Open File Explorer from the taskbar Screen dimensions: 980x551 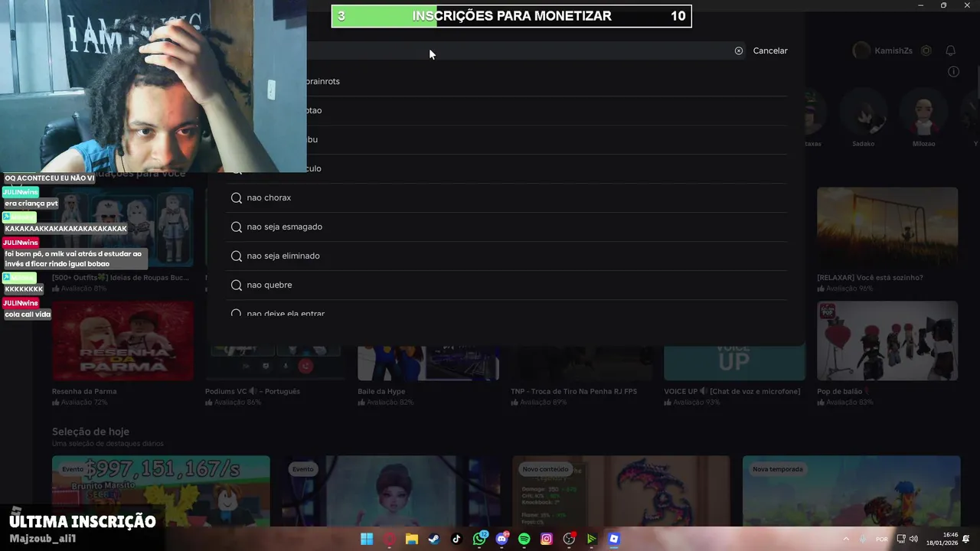412,539
